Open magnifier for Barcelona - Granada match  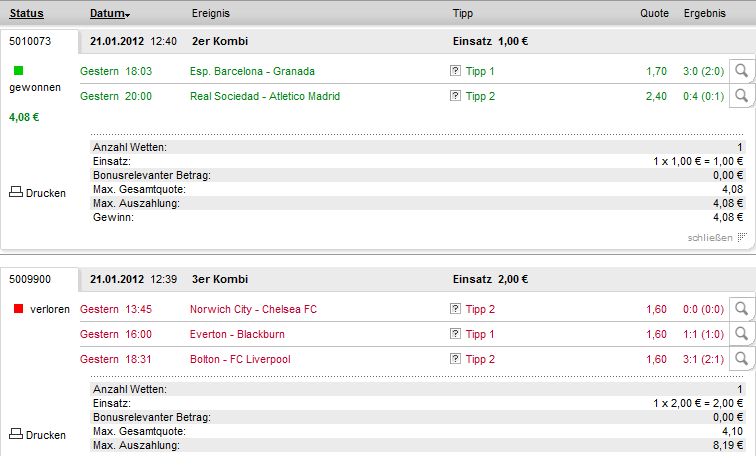(741, 71)
